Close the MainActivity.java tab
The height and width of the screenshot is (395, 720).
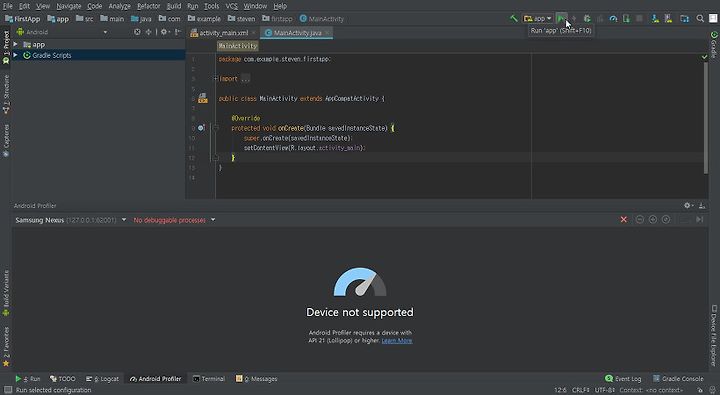[327, 33]
